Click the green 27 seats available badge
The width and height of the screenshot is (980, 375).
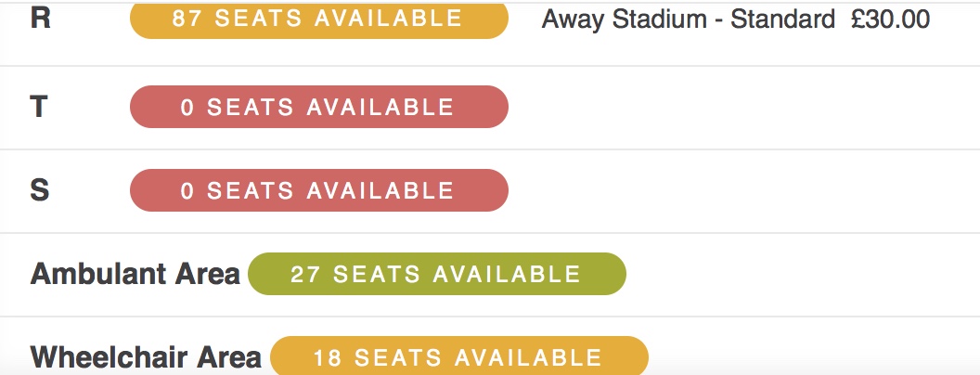437,274
